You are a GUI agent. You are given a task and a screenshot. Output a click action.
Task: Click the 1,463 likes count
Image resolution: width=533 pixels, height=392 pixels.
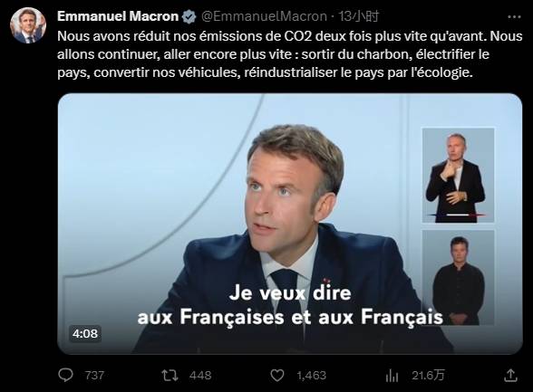pos(312,376)
